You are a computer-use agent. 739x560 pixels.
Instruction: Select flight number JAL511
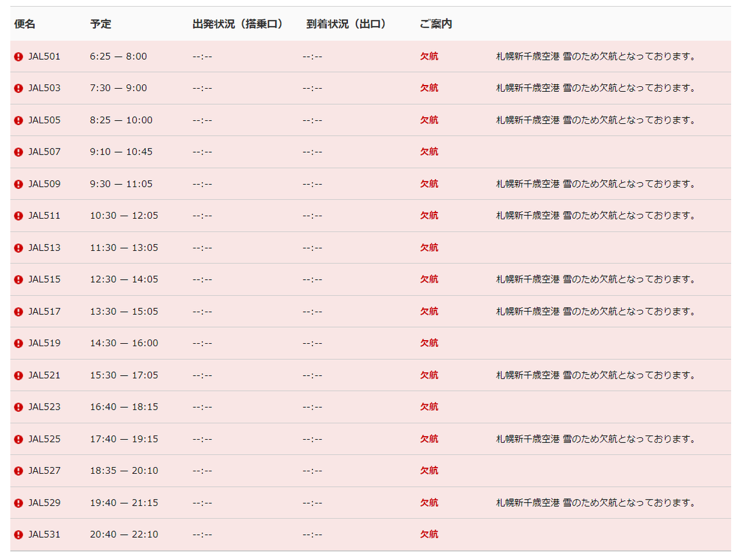point(44,216)
